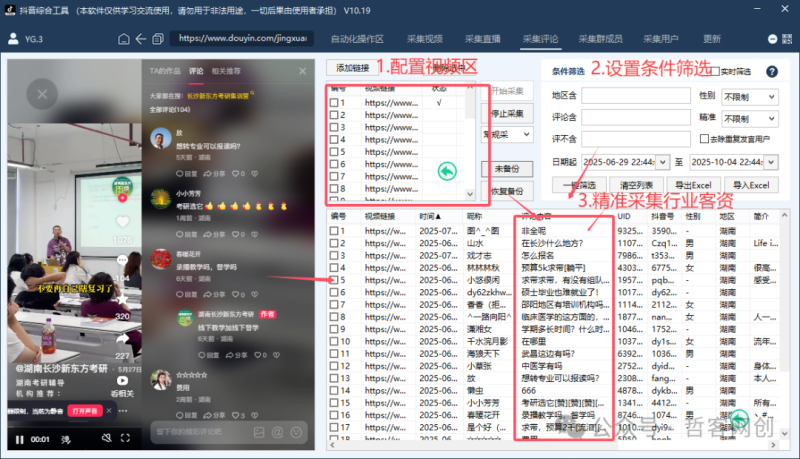Switch to the 自动化操作区 tab
The height and width of the screenshot is (459, 800).
(x=357, y=39)
